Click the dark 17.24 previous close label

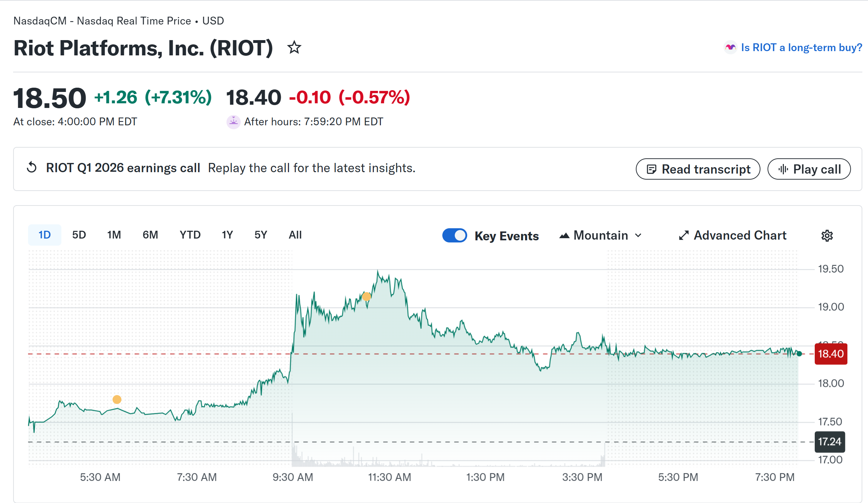pos(830,442)
